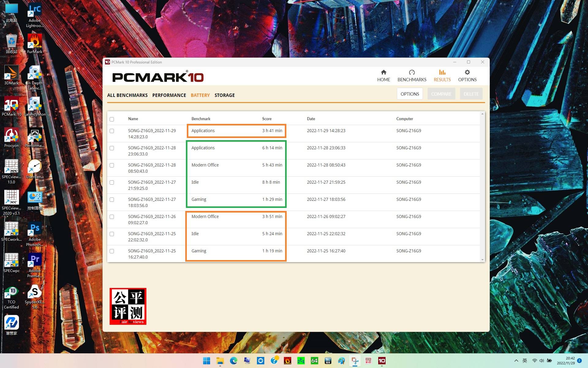The image size is (588, 368).
Task: Expand hidden system tray icons chevron
Action: pyautogui.click(x=516, y=361)
